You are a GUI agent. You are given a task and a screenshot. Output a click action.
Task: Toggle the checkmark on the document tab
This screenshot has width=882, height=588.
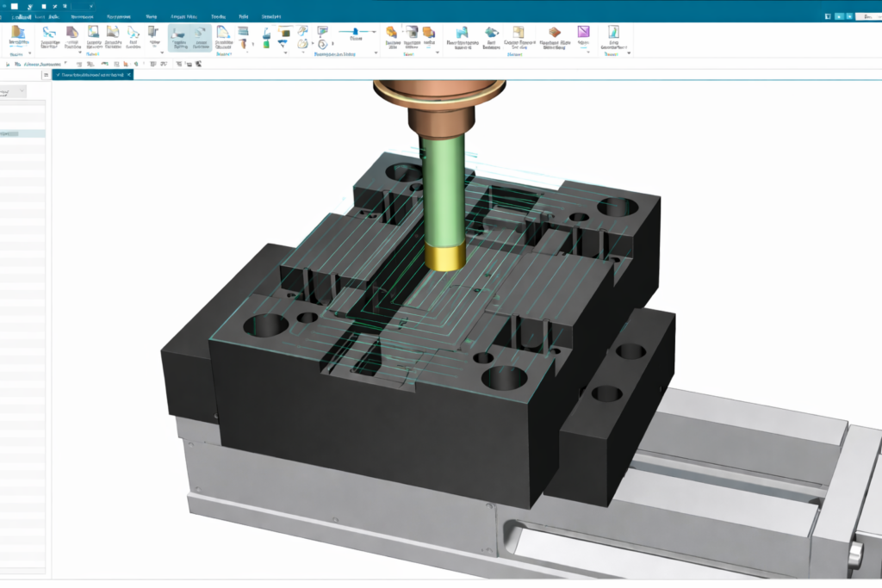(x=59, y=75)
